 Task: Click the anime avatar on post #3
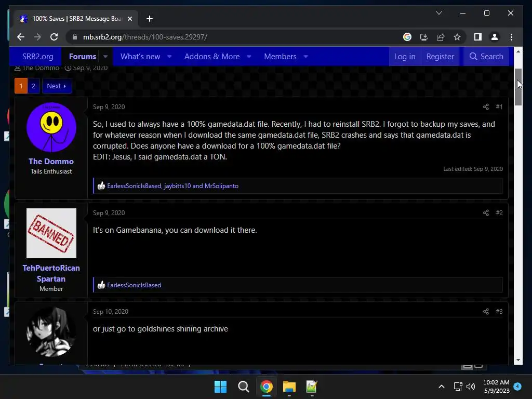(x=51, y=331)
